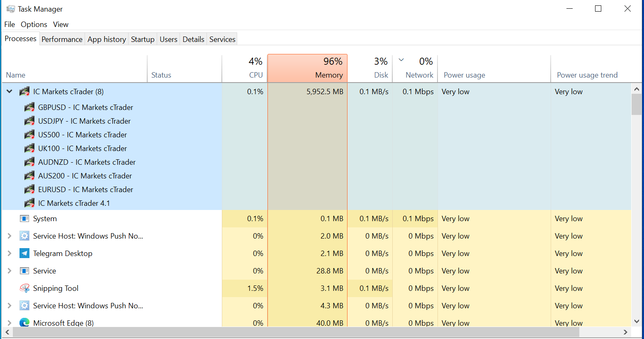Click the horizontal scrollbar right arrow
This screenshot has height=339, width=644.
click(626, 332)
